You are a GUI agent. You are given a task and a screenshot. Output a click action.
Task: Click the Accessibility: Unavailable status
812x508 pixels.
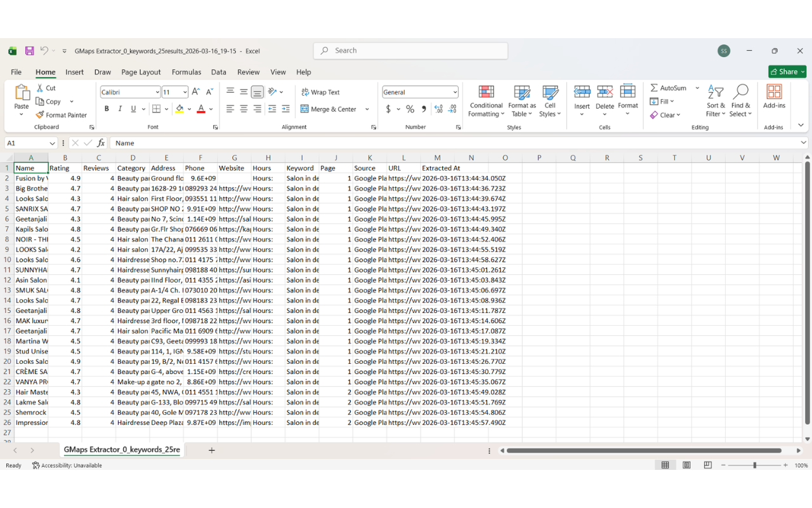67,465
